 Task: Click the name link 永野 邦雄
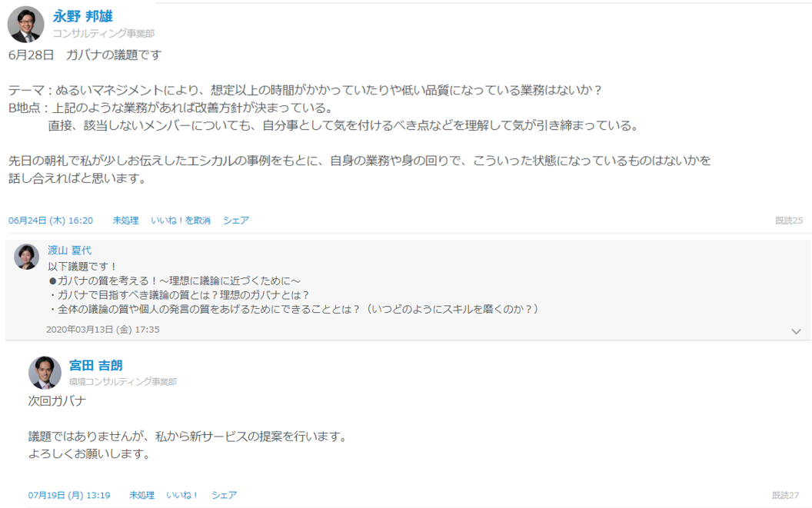point(83,17)
